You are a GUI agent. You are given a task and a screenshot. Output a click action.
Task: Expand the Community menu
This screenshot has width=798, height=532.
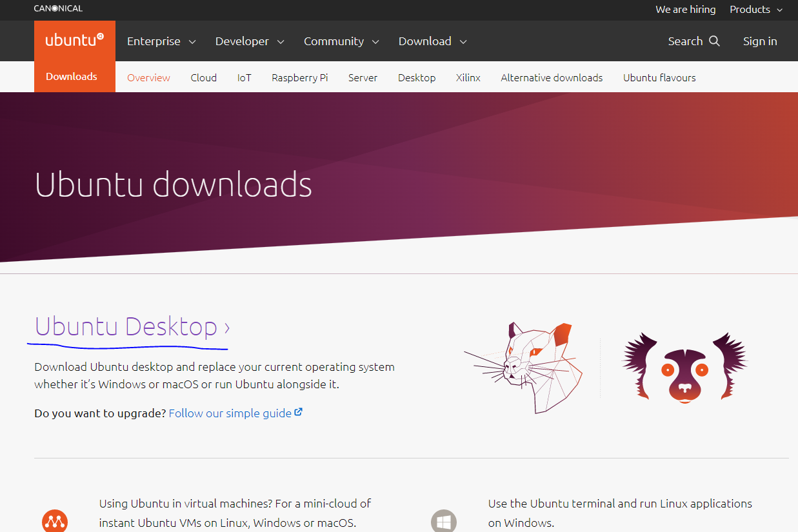pyautogui.click(x=341, y=41)
